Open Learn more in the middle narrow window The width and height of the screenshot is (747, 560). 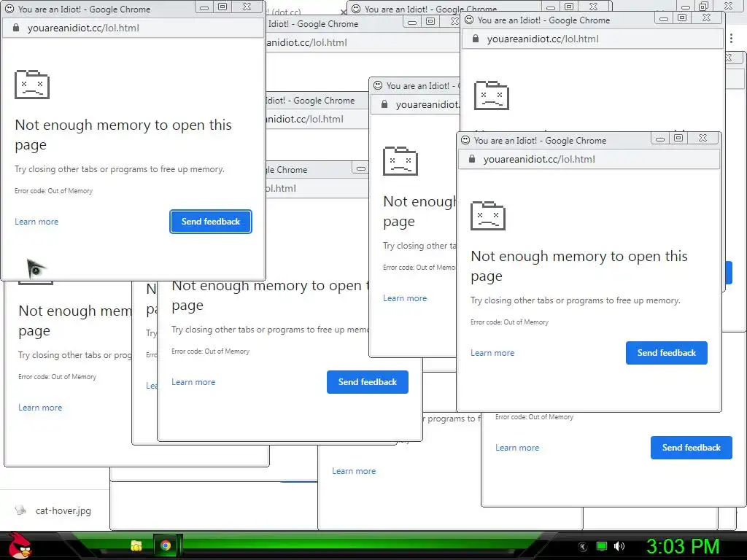click(x=405, y=298)
